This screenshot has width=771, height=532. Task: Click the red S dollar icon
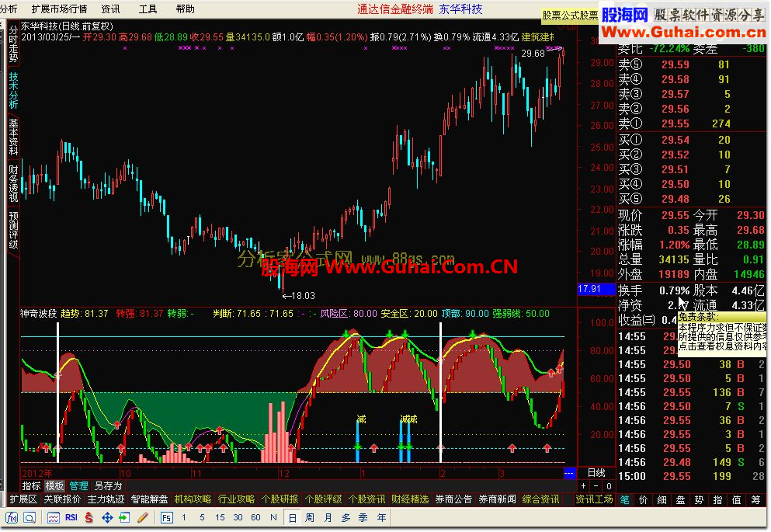(x=89, y=518)
